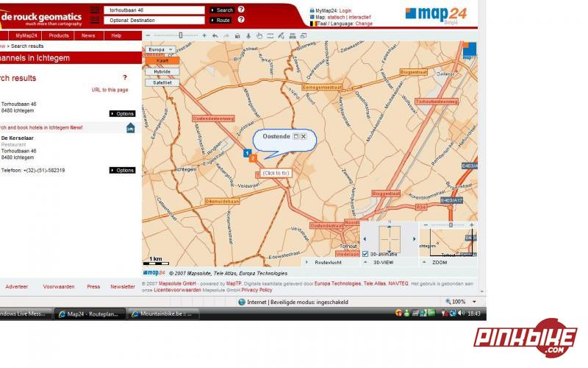Click the help icon beside Search button
The height and width of the screenshot is (368, 588).
coord(241,10)
